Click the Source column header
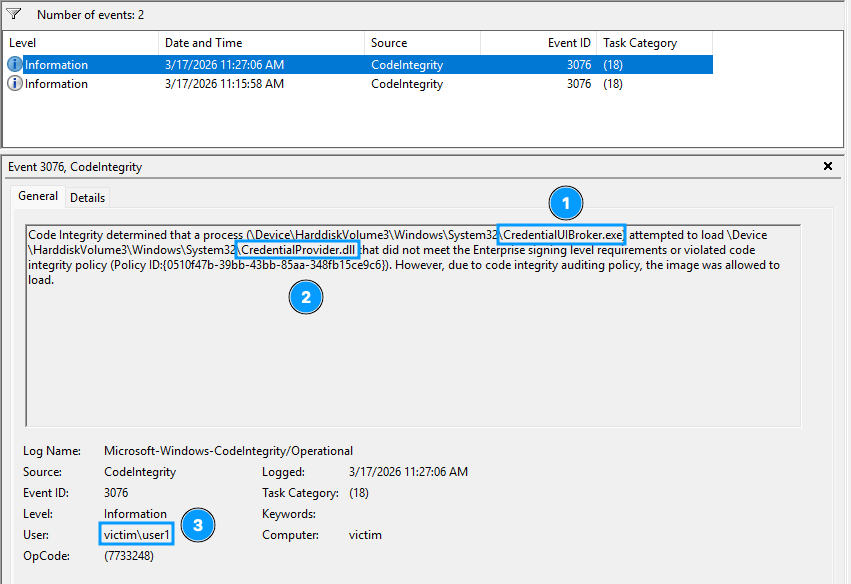This screenshot has width=851, height=584. pyautogui.click(x=421, y=43)
